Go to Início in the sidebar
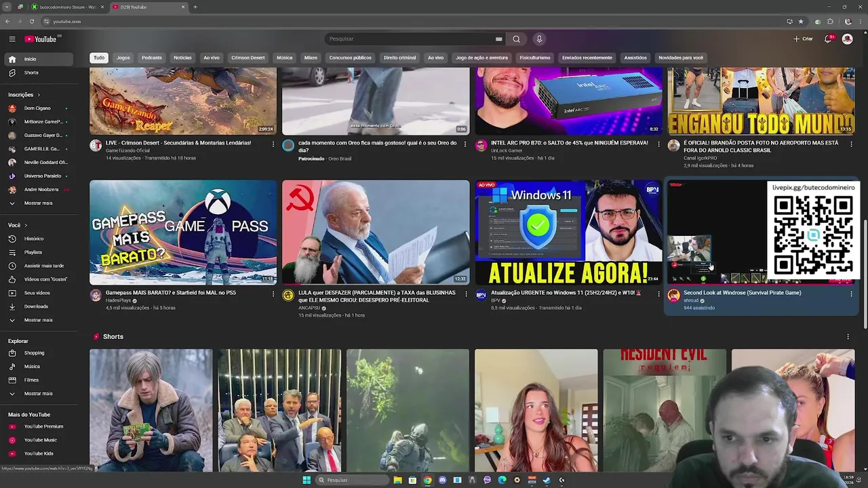The width and height of the screenshot is (868, 488). click(x=39, y=59)
